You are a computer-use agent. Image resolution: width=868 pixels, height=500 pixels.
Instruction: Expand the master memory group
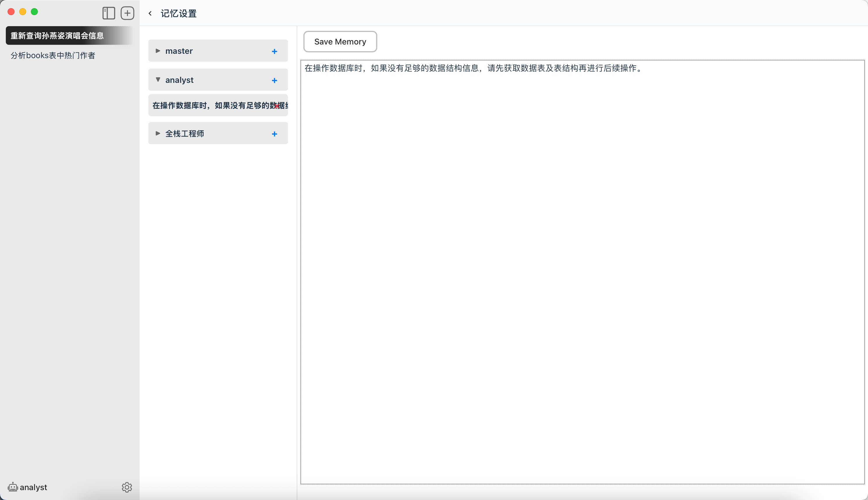point(158,51)
